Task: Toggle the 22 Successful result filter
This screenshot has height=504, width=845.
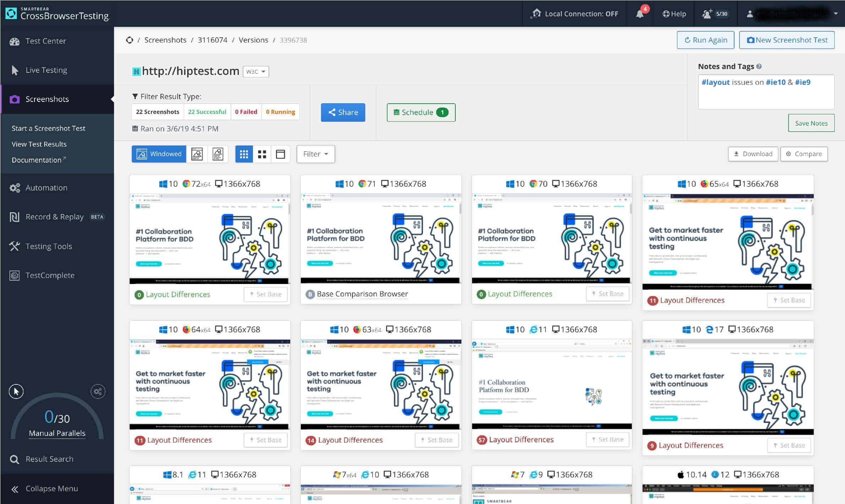Action: [207, 112]
